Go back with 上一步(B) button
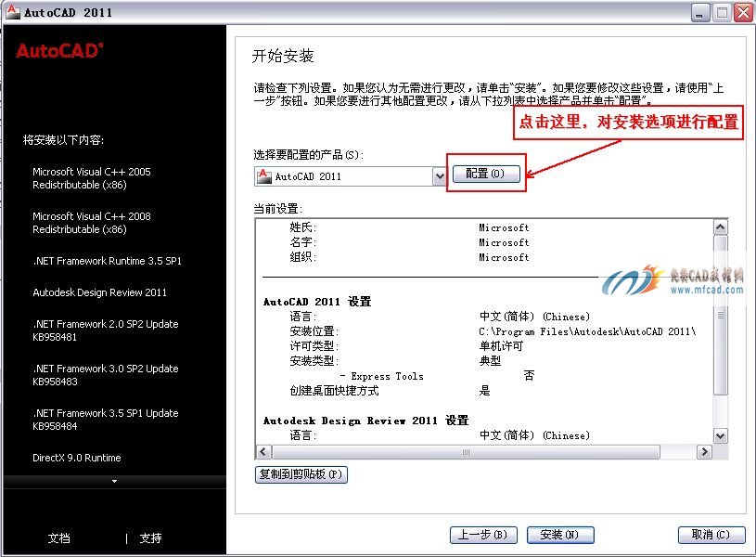 click(483, 535)
